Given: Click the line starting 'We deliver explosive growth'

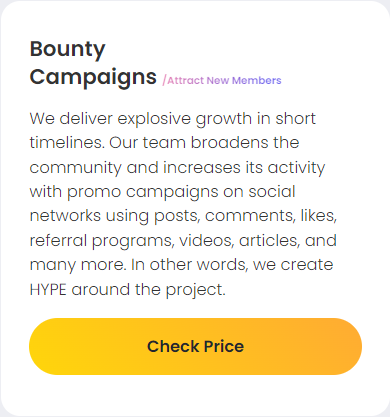Looking at the screenshot, I should click(173, 119).
